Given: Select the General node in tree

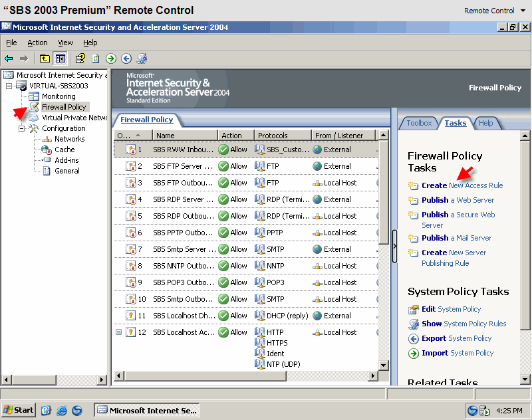Looking at the screenshot, I should click(67, 171).
